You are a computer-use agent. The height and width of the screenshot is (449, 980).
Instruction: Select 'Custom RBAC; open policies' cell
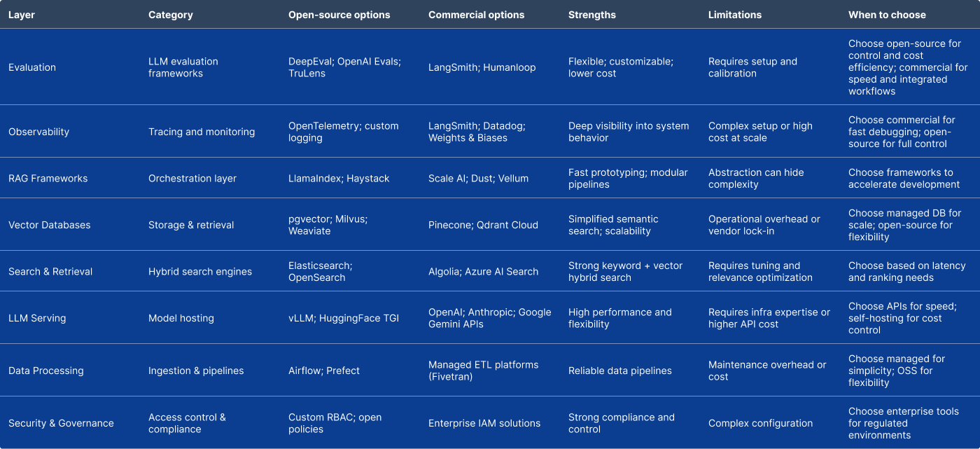click(335, 423)
